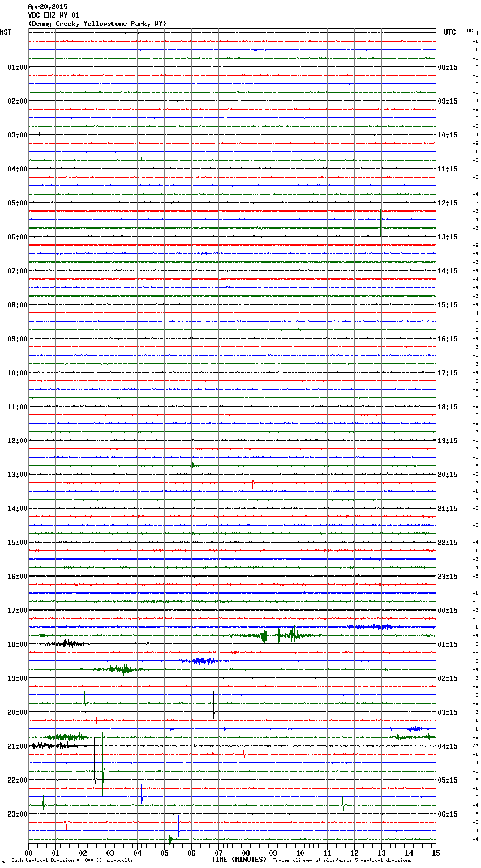Screen dimensions: 481x868
Task: Click the 09:15 UTC time label
Action: click(448, 101)
